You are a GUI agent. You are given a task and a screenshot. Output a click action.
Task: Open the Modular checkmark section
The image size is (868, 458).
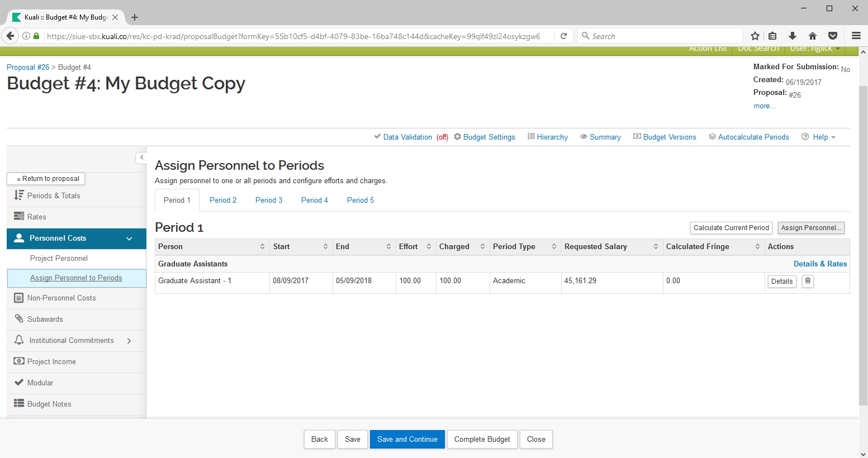point(40,383)
